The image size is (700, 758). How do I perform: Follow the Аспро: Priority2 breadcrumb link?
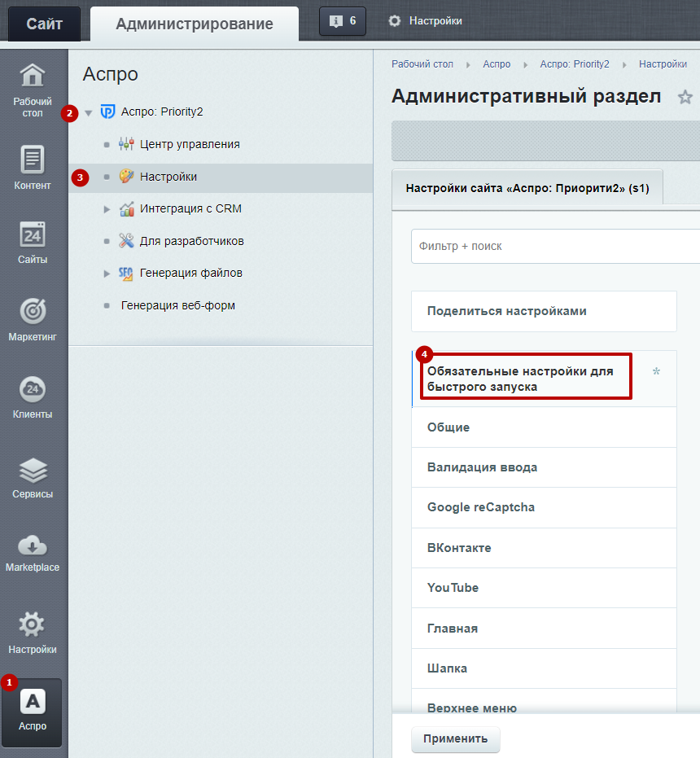575,64
